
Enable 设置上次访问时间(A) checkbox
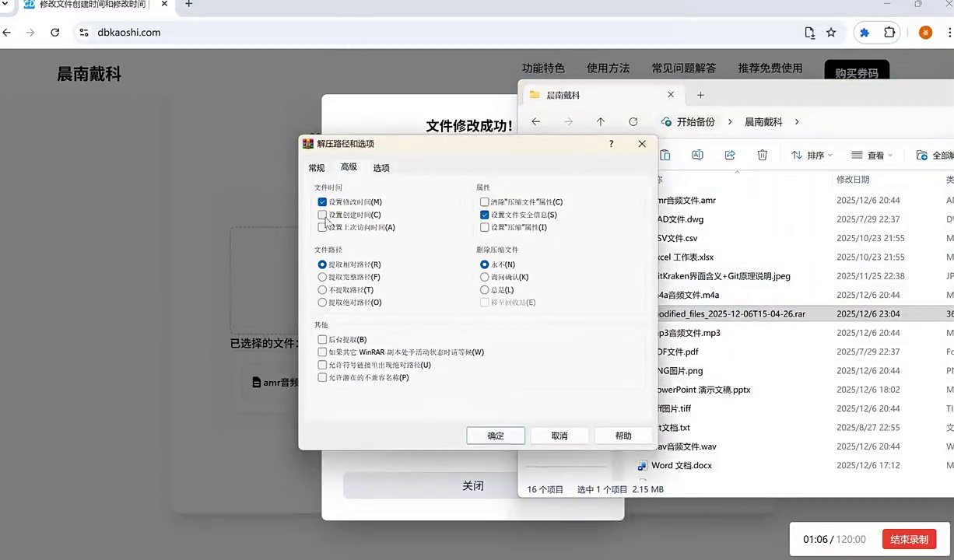coord(322,227)
